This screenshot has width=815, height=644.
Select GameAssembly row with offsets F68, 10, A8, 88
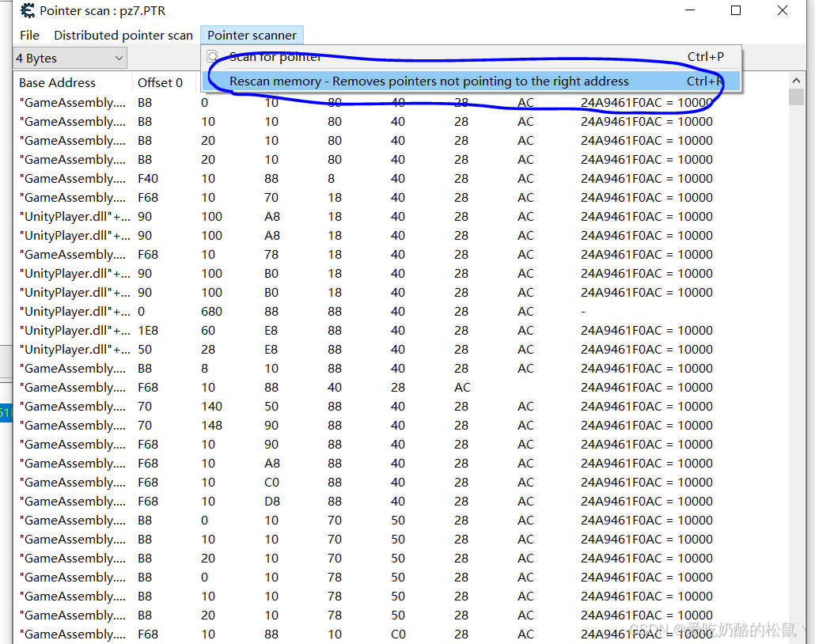coord(400,463)
